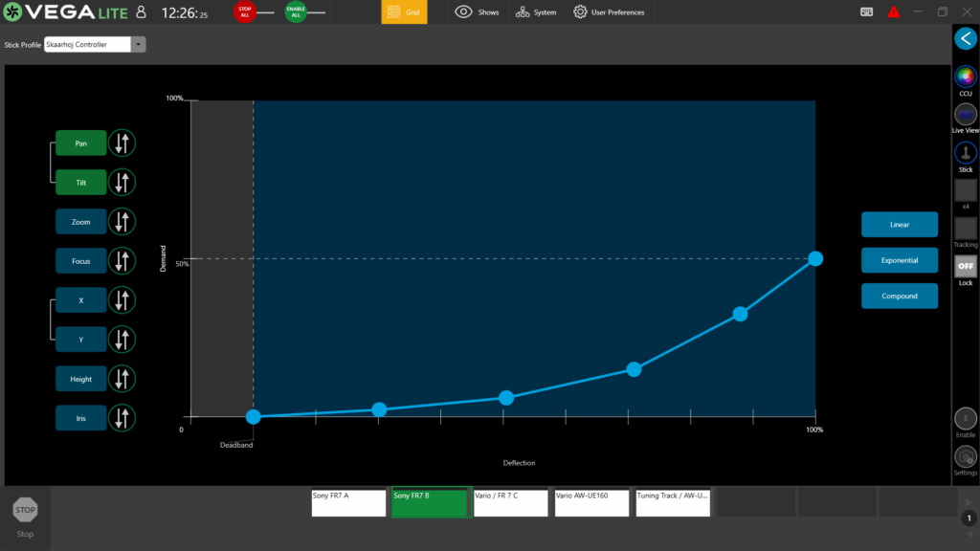Screen dimensions: 980x551
Task: Open User Preferences
Action: [x=609, y=11]
